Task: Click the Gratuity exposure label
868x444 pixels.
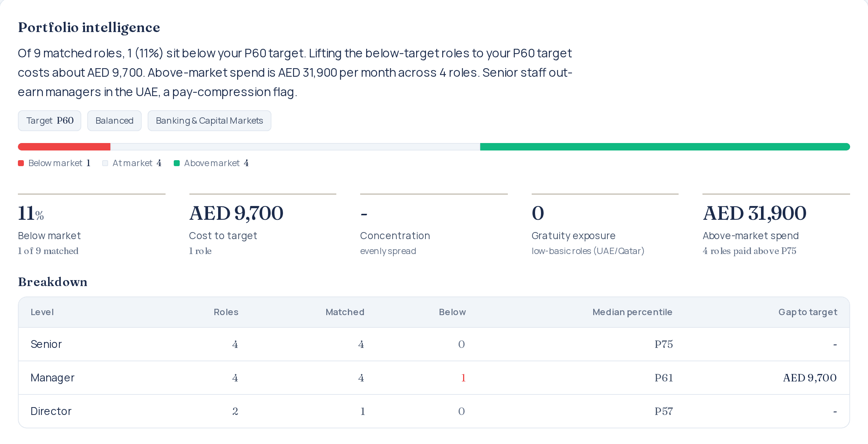Action: (573, 236)
